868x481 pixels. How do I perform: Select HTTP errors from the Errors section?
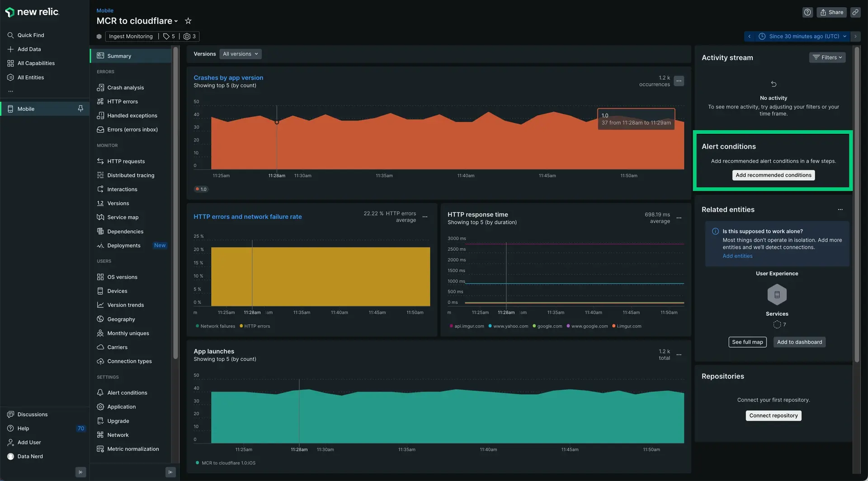click(x=123, y=101)
